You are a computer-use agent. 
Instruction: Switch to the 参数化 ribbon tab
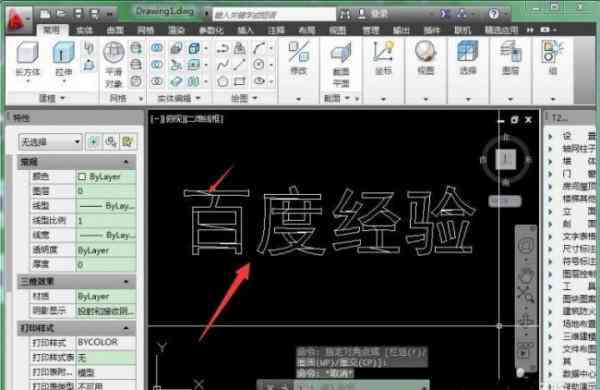point(211,30)
